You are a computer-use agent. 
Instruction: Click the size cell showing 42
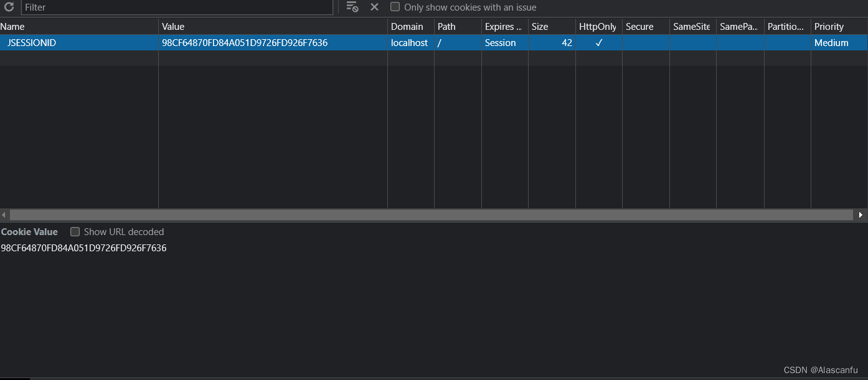point(552,43)
